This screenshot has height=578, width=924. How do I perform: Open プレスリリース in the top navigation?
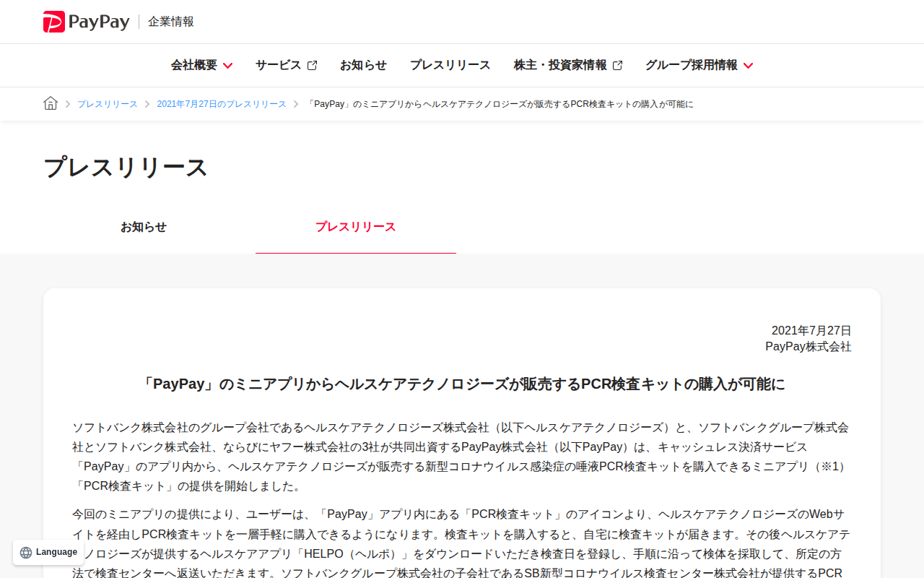click(x=450, y=65)
